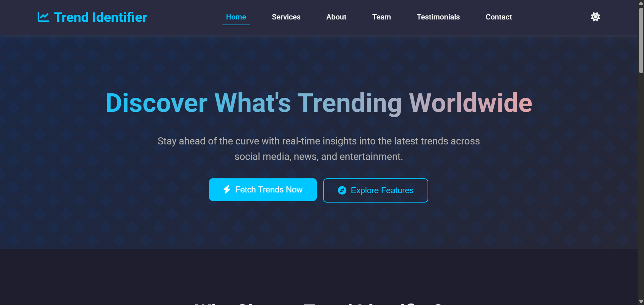Open the Team nav link
644x305 pixels.
pyautogui.click(x=381, y=17)
